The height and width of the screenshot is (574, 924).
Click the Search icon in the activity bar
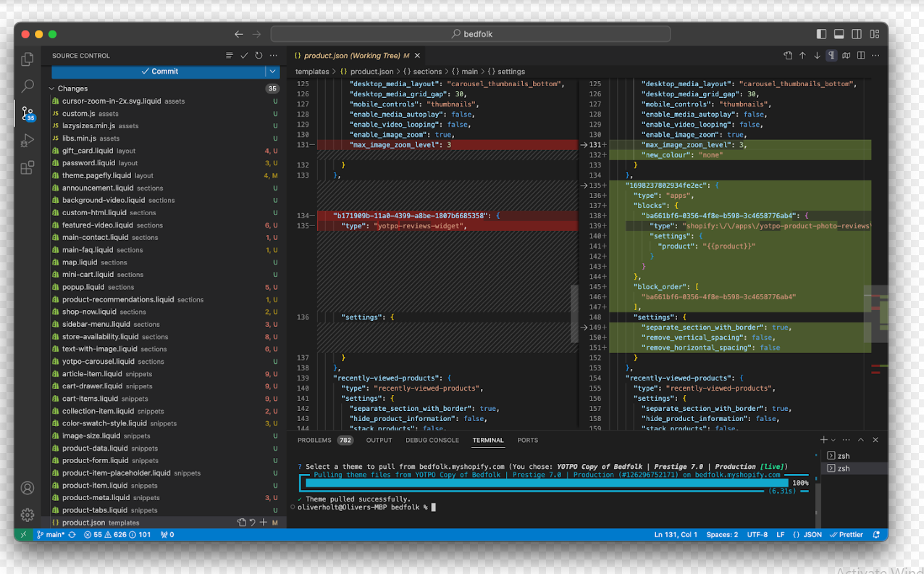point(28,86)
